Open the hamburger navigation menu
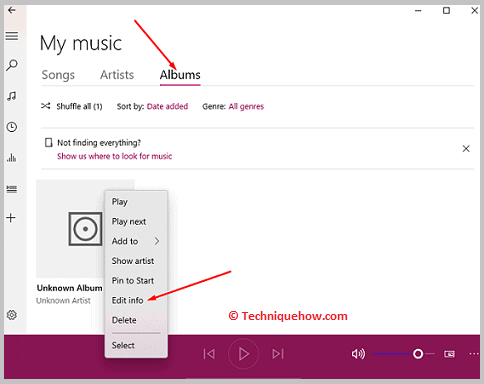 click(x=12, y=36)
